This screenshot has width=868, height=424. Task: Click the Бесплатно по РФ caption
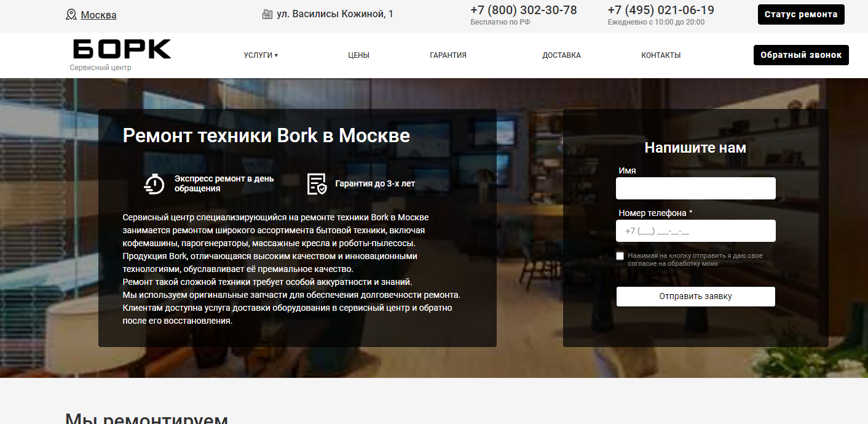pyautogui.click(x=500, y=22)
